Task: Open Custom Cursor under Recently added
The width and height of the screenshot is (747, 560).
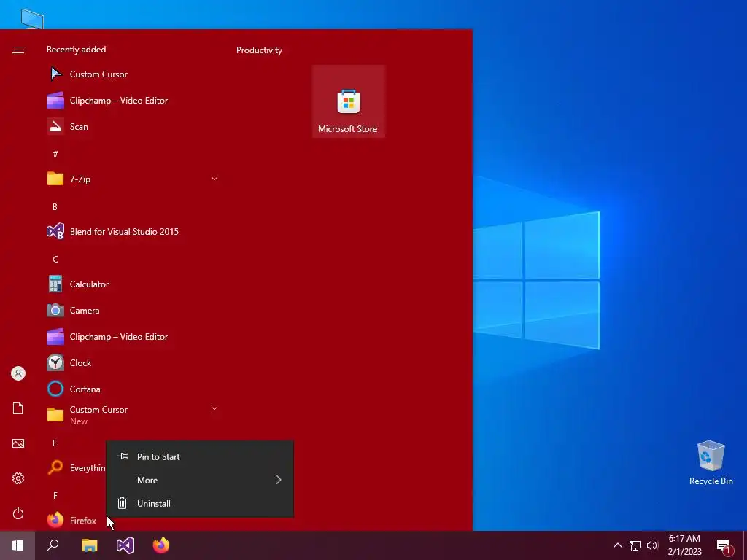Action: (x=133, y=74)
